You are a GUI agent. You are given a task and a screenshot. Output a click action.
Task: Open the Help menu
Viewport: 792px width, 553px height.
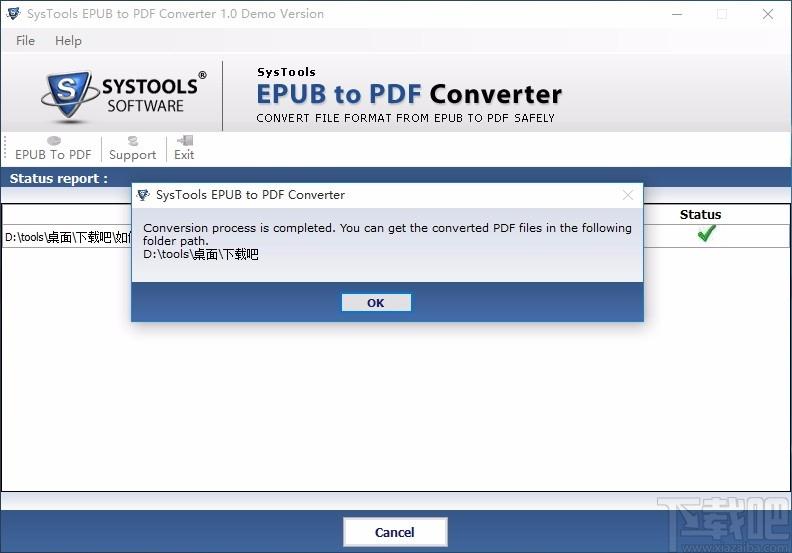68,40
